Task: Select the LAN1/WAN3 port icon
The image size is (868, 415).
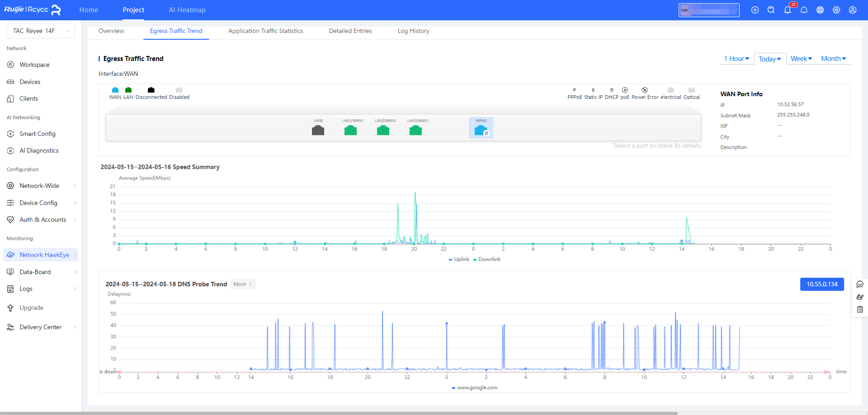Action: click(x=350, y=131)
